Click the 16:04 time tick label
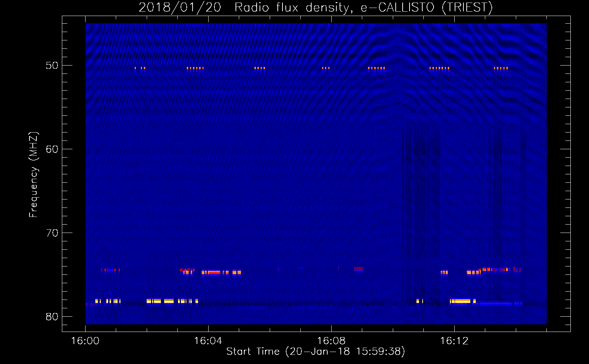Screen dimensions: 589x364 tap(208, 341)
